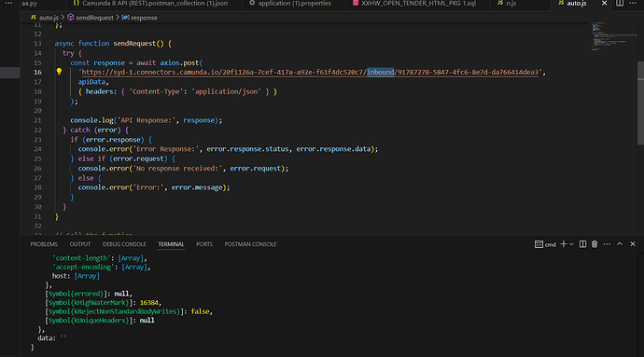The image size is (644, 357).
Task: Create a new terminal with plus icon
Action: 564,244
